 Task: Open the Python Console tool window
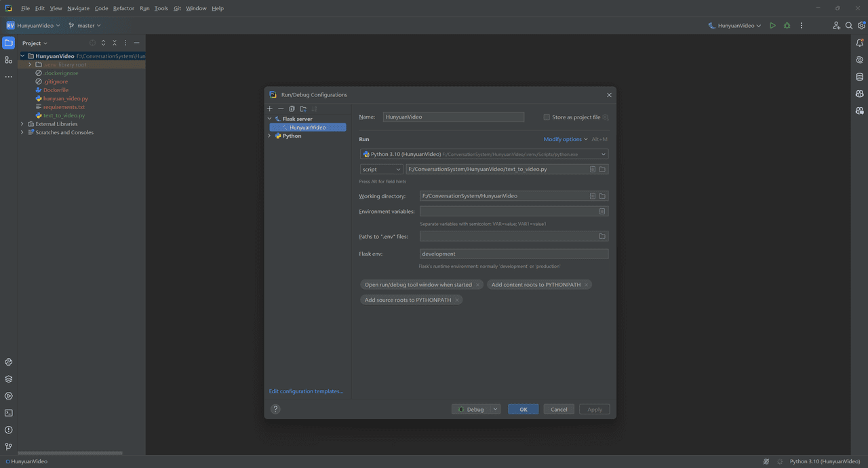click(x=8, y=362)
